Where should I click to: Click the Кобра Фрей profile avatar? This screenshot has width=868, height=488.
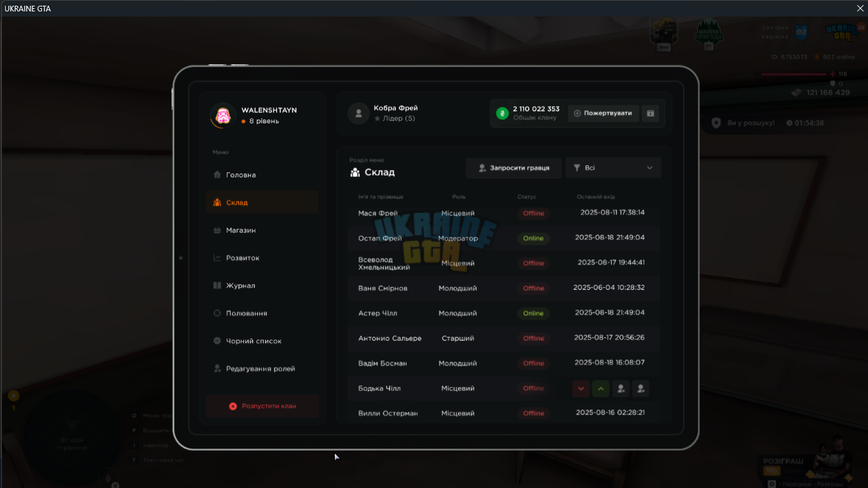tap(358, 113)
